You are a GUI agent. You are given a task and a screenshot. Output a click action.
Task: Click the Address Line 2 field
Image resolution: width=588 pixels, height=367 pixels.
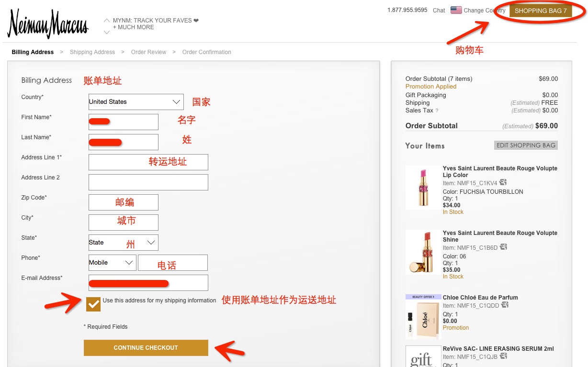148,182
